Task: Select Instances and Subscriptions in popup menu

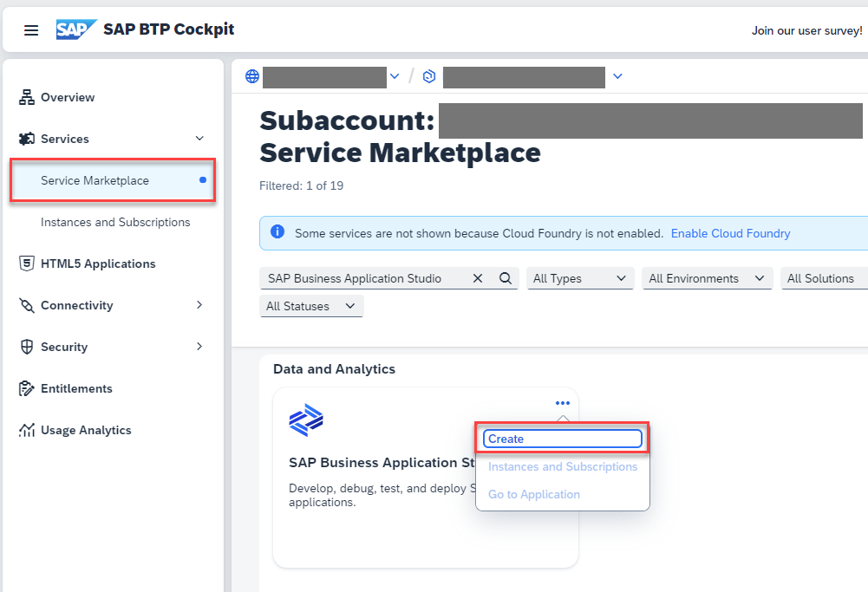Action: (563, 466)
